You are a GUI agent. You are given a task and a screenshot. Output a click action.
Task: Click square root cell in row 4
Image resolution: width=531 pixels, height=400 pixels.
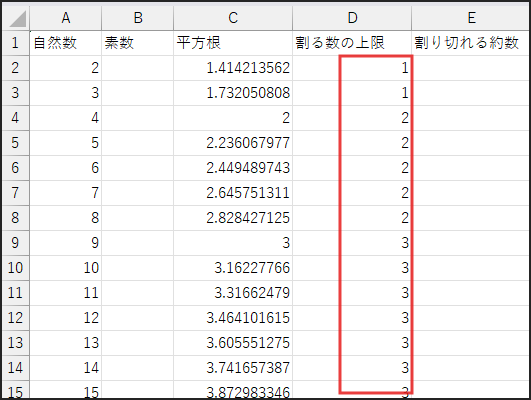click(x=233, y=118)
